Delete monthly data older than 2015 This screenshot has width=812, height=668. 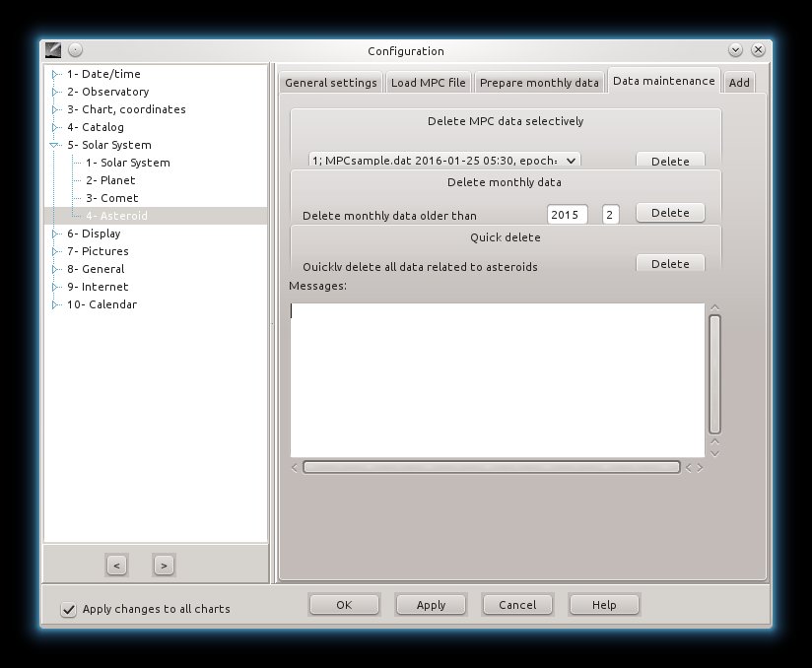tap(670, 213)
